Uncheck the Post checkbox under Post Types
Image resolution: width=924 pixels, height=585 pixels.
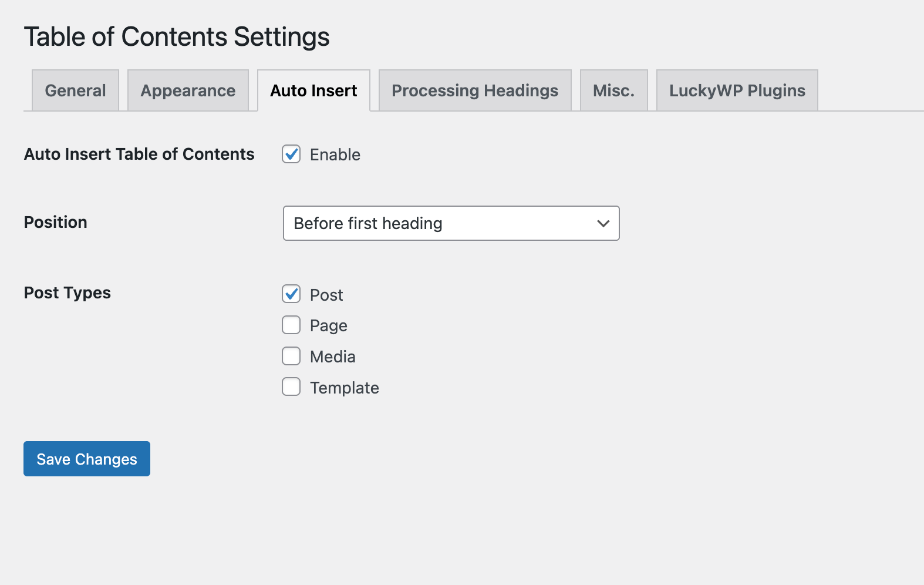[291, 294]
